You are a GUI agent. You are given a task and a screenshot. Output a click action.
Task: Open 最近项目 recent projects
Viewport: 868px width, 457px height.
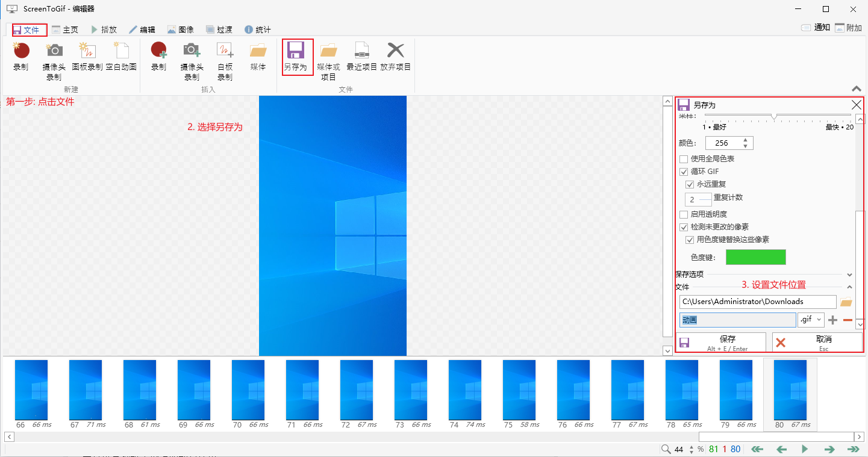click(361, 51)
